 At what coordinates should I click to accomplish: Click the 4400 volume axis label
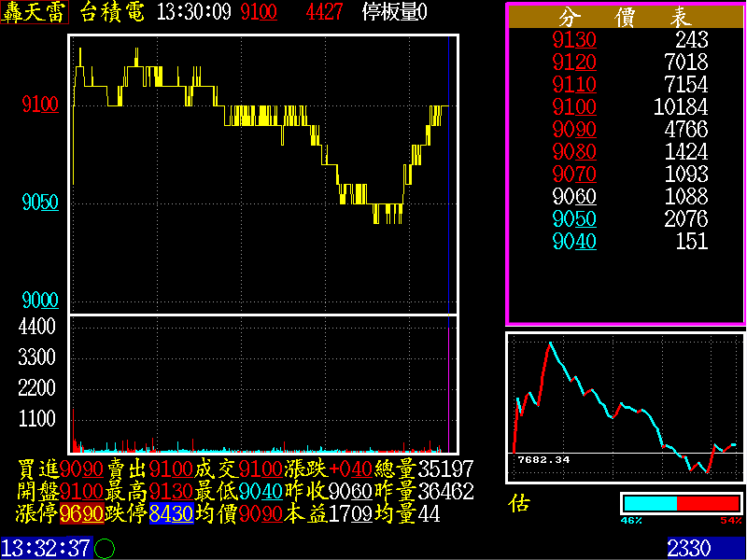[x=37, y=327]
